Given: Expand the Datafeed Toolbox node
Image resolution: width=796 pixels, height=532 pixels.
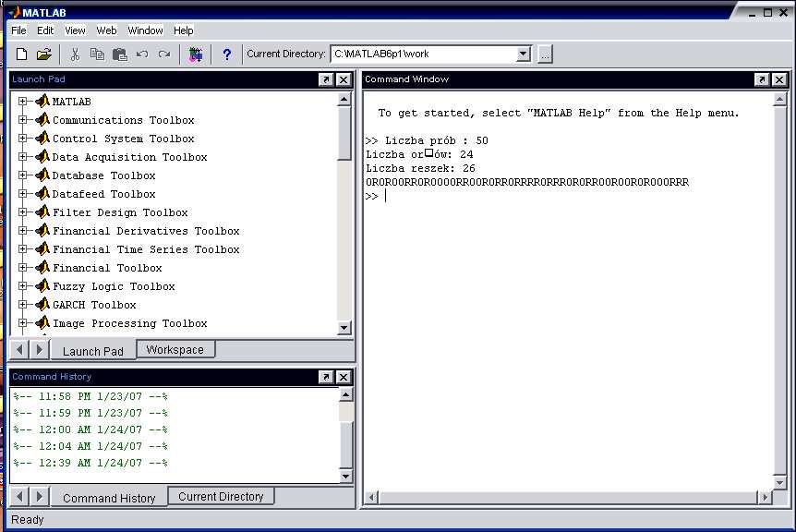Looking at the screenshot, I should (x=22, y=193).
